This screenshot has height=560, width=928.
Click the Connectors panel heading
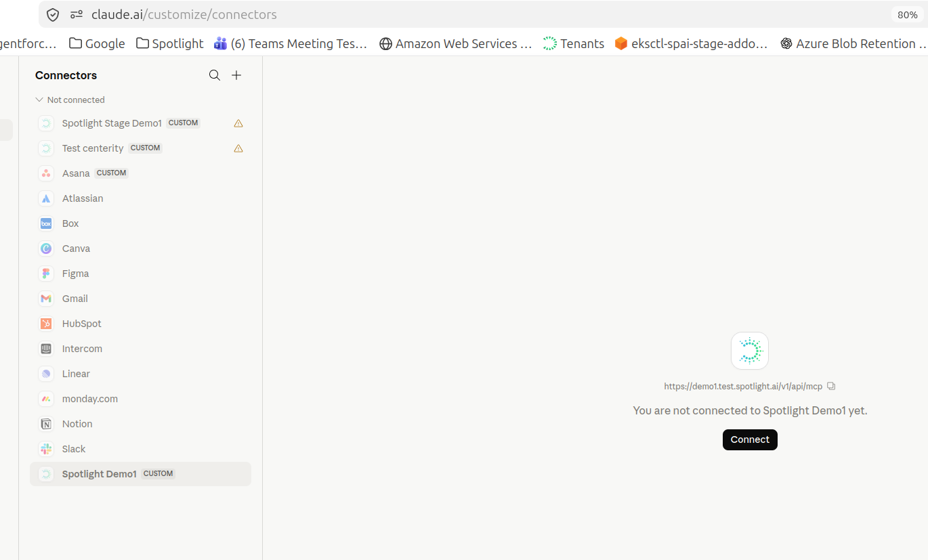coord(66,75)
